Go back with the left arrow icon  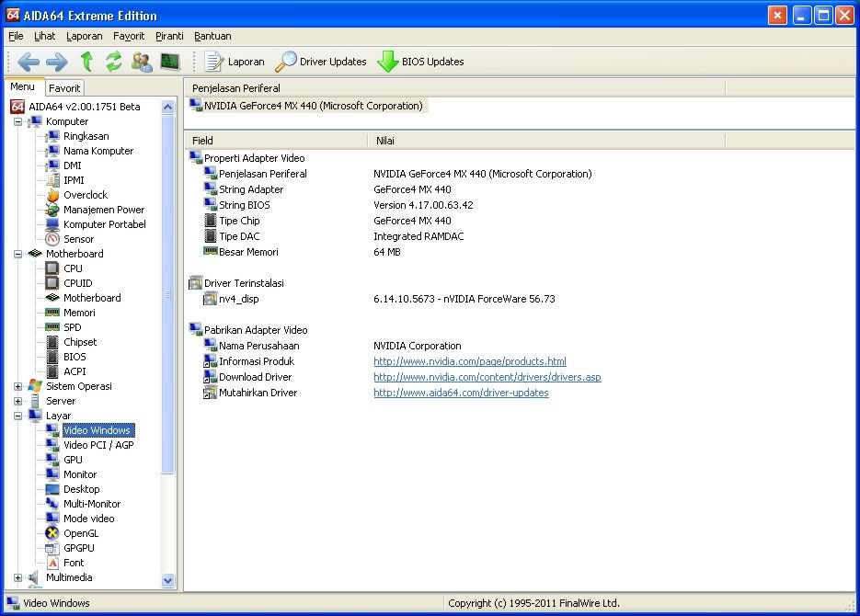tap(29, 62)
